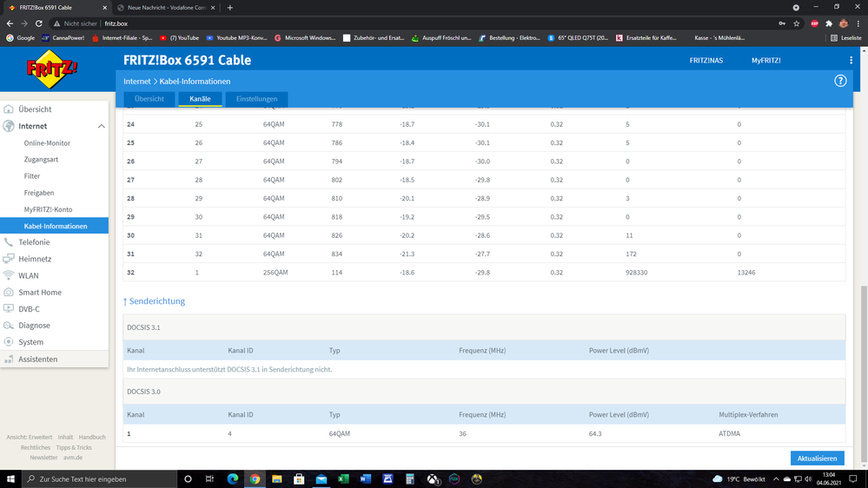Click the browser reload button

(39, 23)
